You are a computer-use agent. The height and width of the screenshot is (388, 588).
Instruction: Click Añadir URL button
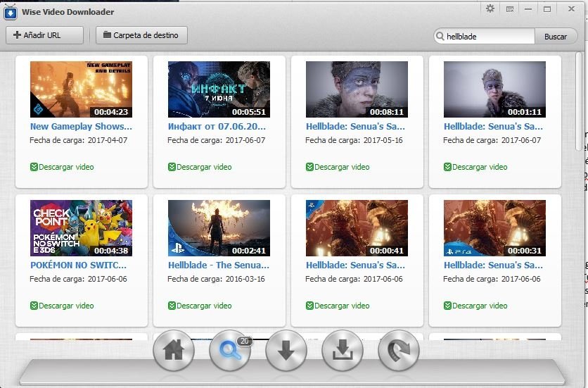point(44,35)
